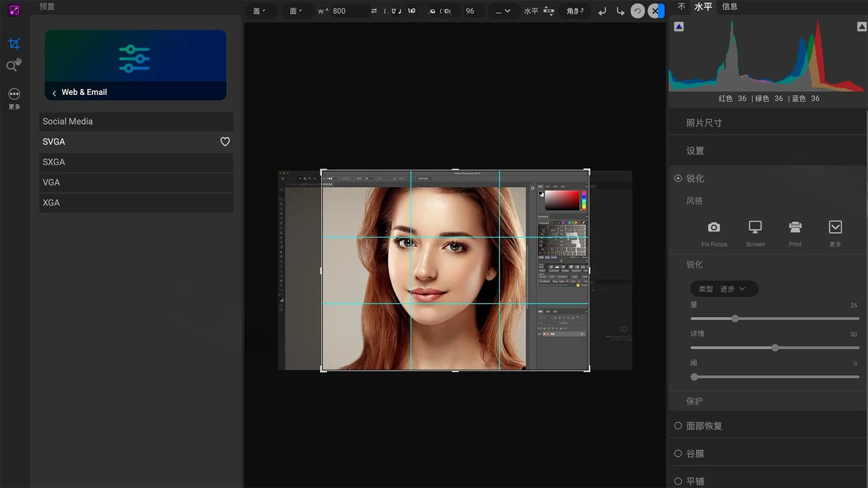Adjust the 详情 slider handle
Screen dimensions: 868x488
tap(775, 348)
